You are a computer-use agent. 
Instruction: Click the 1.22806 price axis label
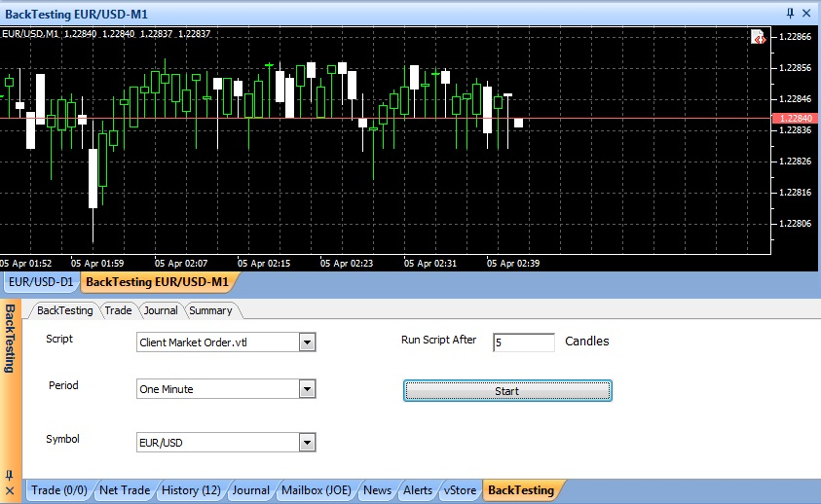point(796,224)
